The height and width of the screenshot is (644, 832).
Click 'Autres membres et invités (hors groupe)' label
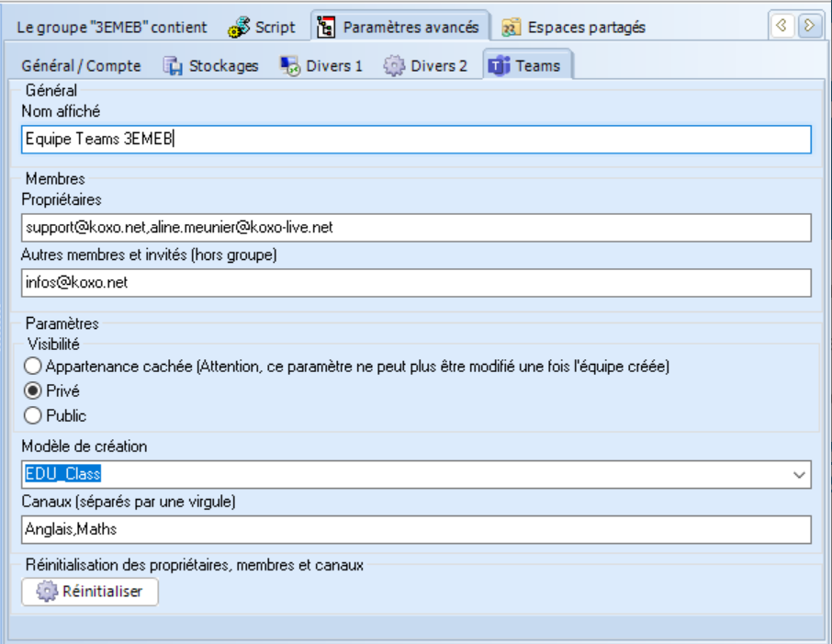click(x=149, y=254)
